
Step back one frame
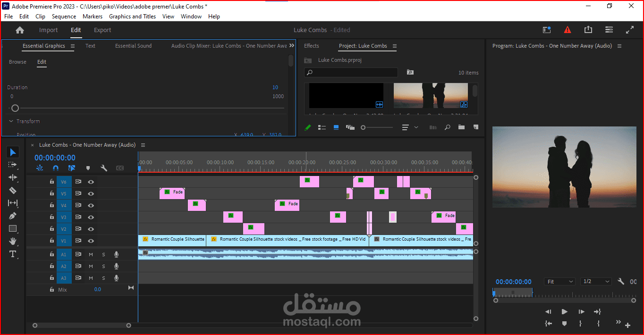coord(548,311)
